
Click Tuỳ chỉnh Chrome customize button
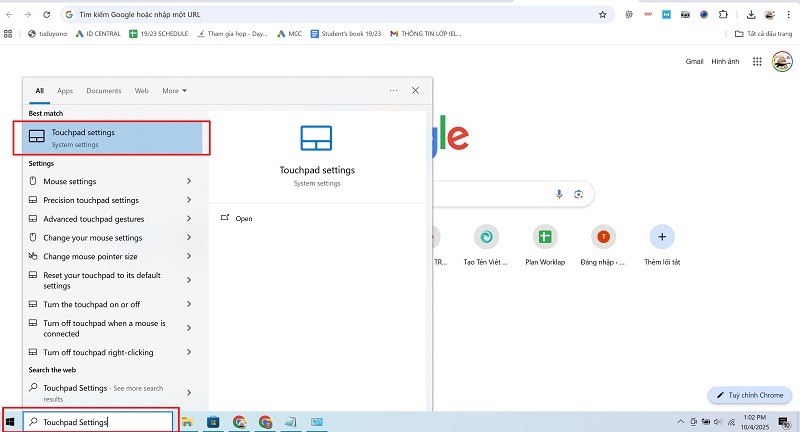[x=749, y=395]
